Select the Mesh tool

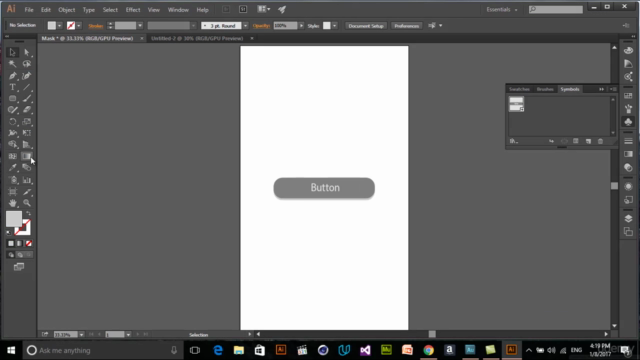pos(12,156)
